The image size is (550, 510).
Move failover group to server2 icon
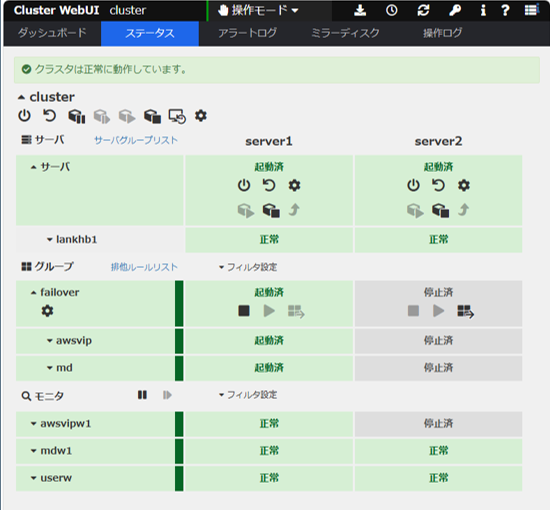465,311
